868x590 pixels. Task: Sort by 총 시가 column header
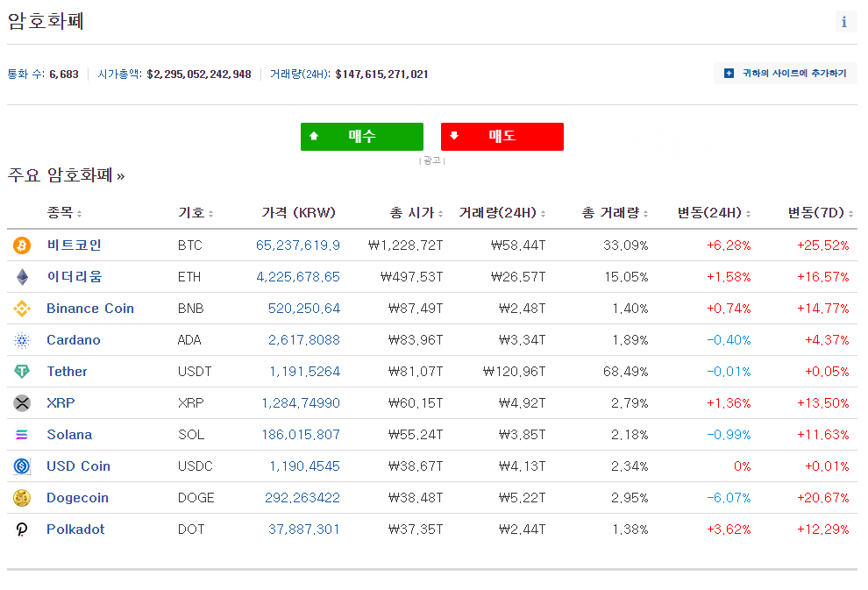[x=416, y=212]
